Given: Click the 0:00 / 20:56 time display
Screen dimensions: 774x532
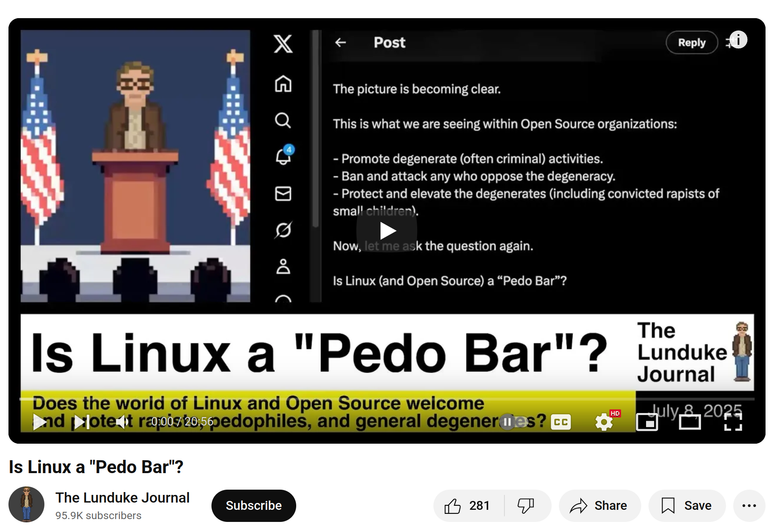Looking at the screenshot, I should click(x=182, y=422).
